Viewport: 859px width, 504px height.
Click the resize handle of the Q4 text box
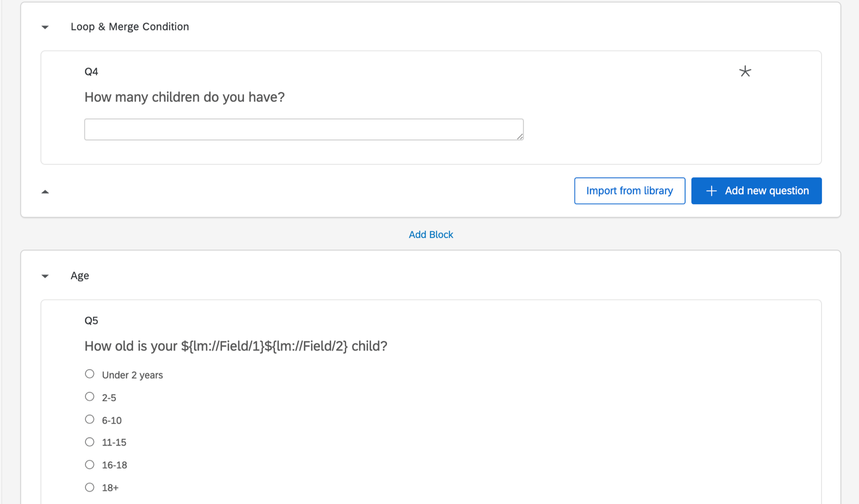point(520,136)
